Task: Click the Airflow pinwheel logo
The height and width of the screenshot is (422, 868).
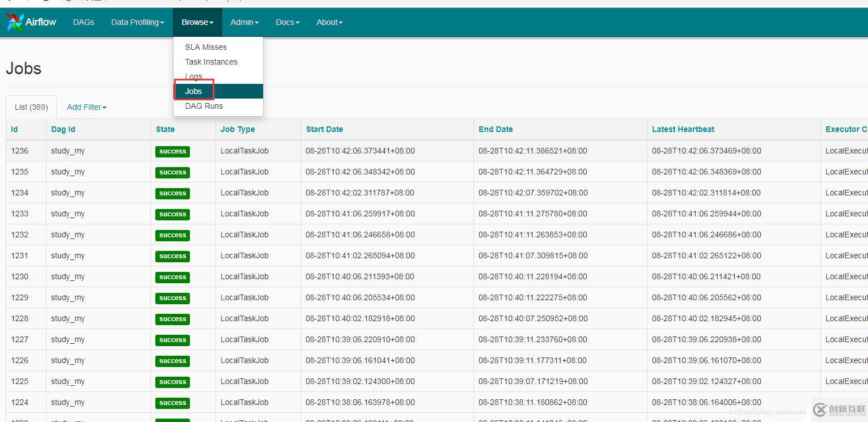Action: (15, 22)
